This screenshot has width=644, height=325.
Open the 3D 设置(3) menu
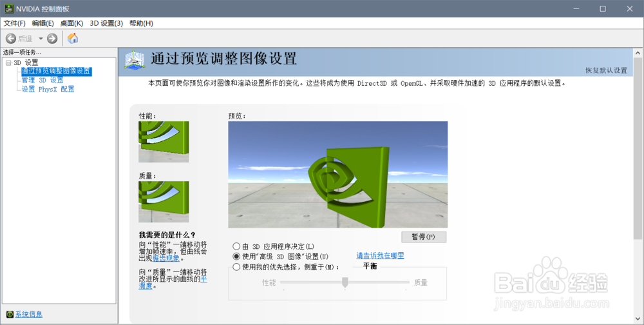click(x=106, y=23)
